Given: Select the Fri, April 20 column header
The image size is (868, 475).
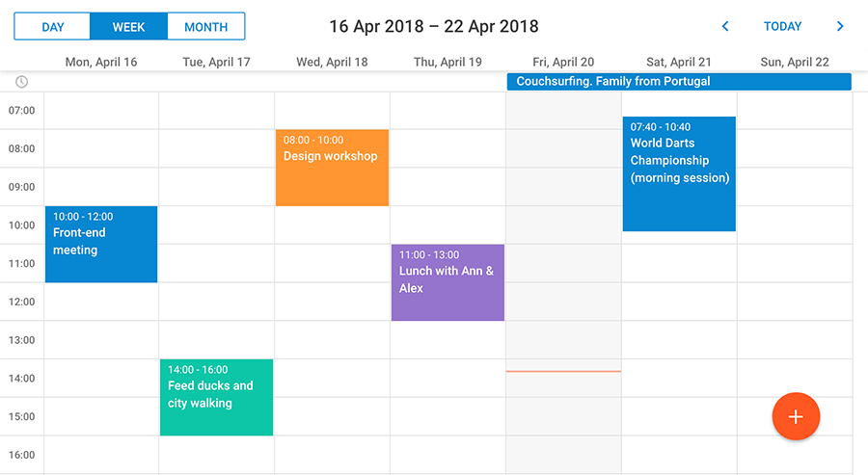Looking at the screenshot, I should 563,62.
